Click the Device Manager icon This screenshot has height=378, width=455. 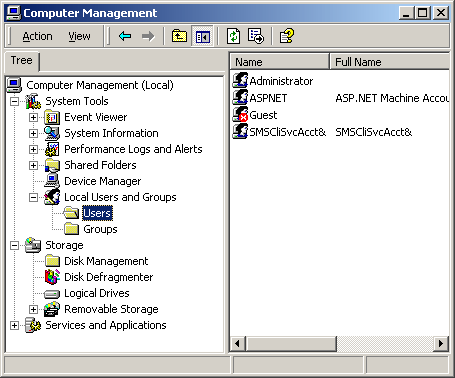pos(52,181)
